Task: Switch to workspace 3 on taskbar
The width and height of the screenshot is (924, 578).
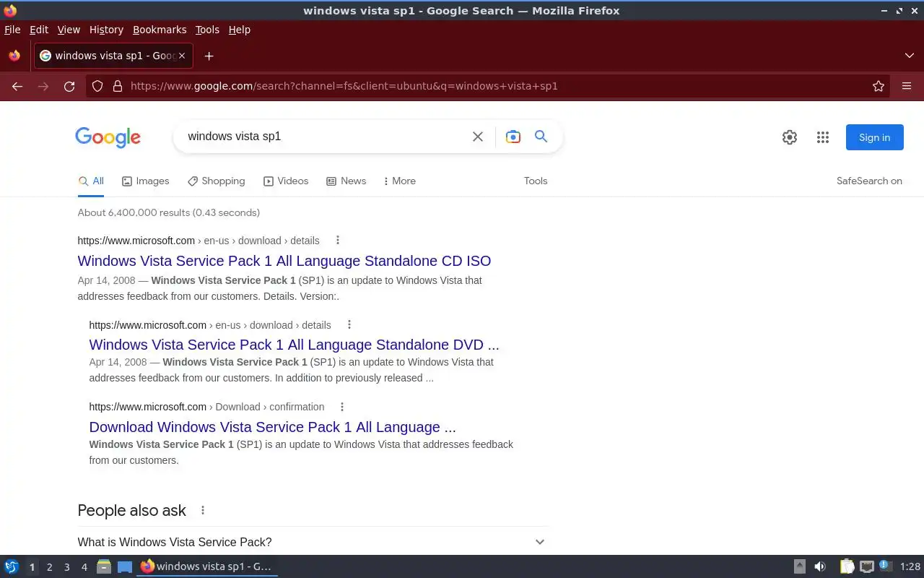Action: 66,567
